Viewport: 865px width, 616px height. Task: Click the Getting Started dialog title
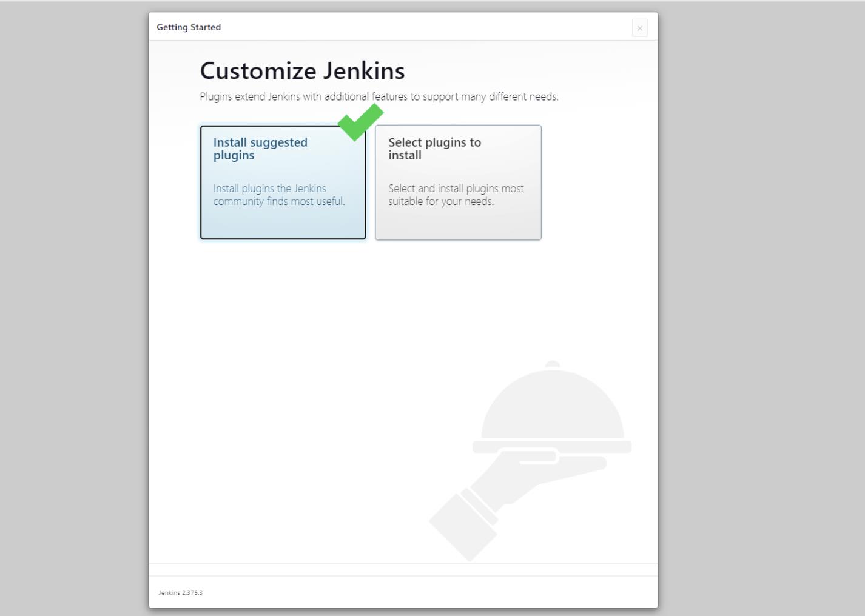(189, 27)
